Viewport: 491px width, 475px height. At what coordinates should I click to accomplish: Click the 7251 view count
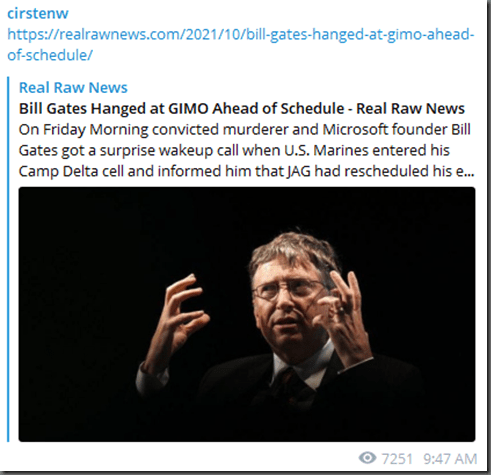click(x=397, y=459)
